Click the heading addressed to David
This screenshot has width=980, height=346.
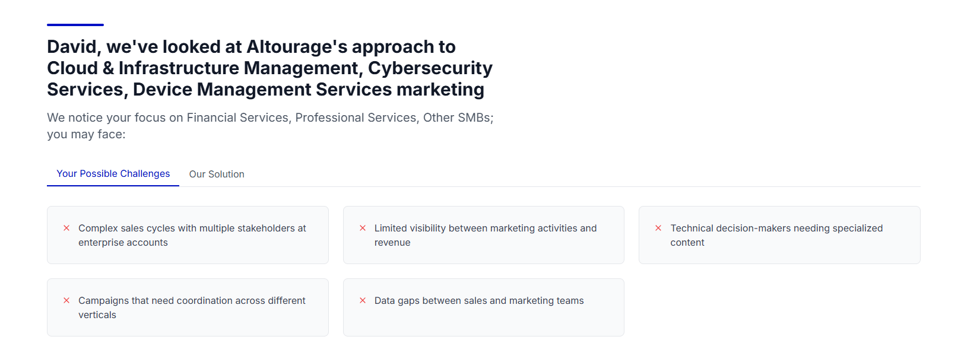pyautogui.click(x=270, y=68)
